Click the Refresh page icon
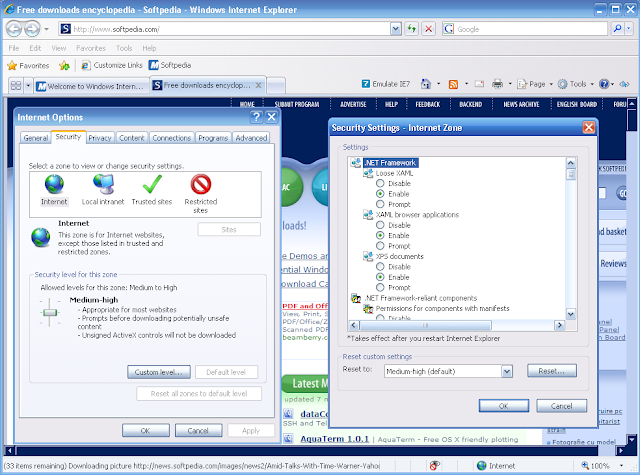 tap(411, 29)
